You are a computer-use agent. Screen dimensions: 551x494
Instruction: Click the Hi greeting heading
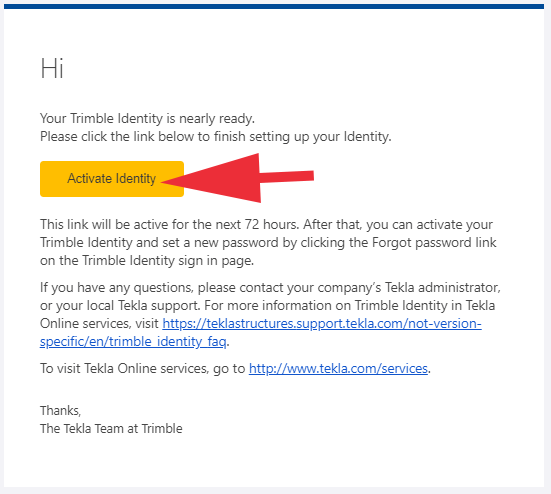coord(52,68)
